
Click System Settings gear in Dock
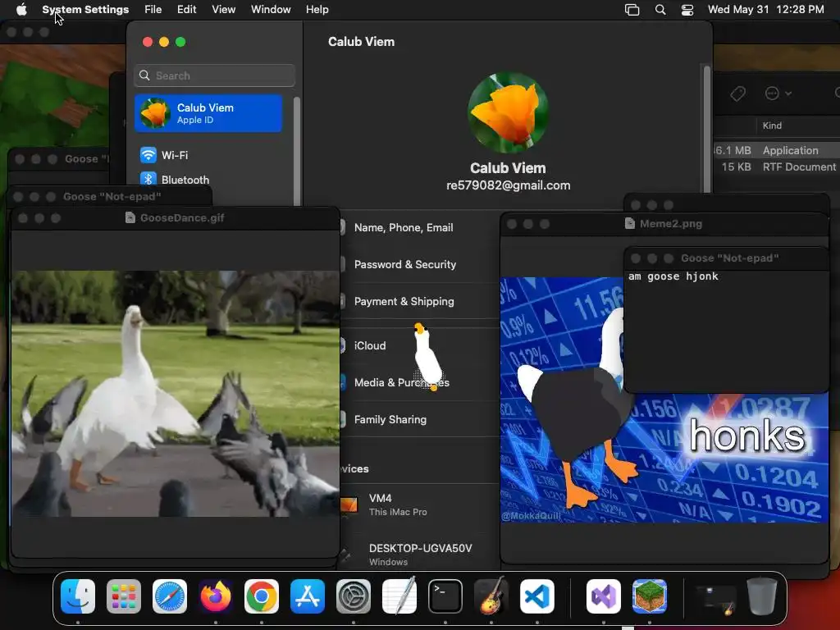(x=354, y=596)
